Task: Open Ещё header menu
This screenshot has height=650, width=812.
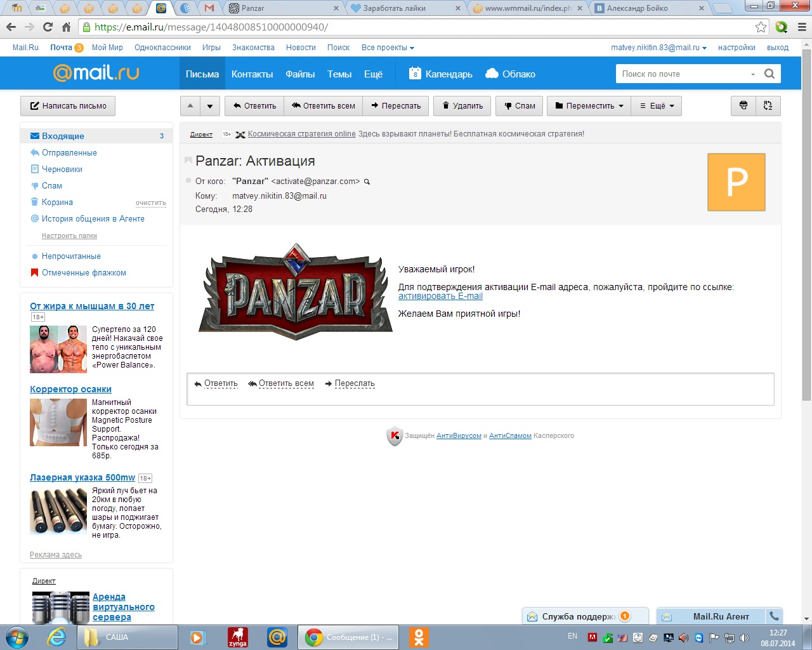Action: point(373,74)
